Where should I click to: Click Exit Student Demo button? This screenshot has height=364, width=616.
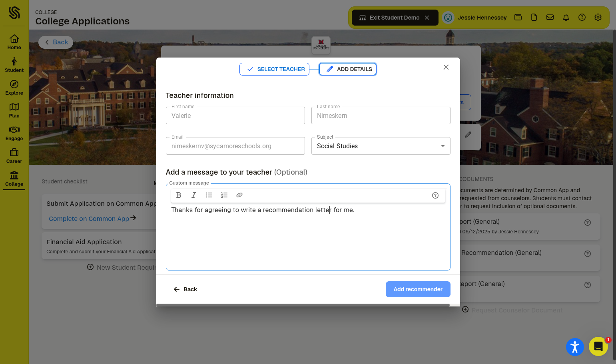(x=395, y=18)
